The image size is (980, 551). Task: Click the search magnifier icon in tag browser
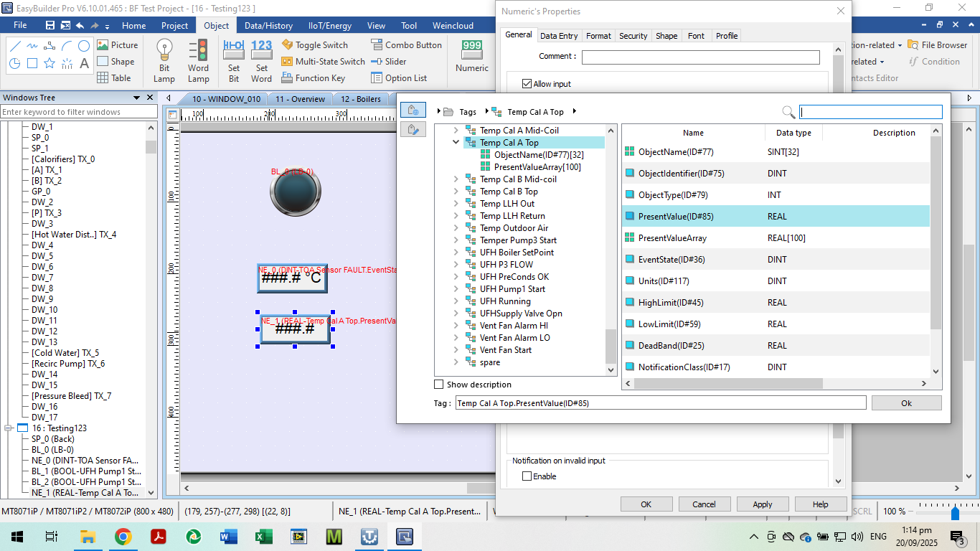788,112
